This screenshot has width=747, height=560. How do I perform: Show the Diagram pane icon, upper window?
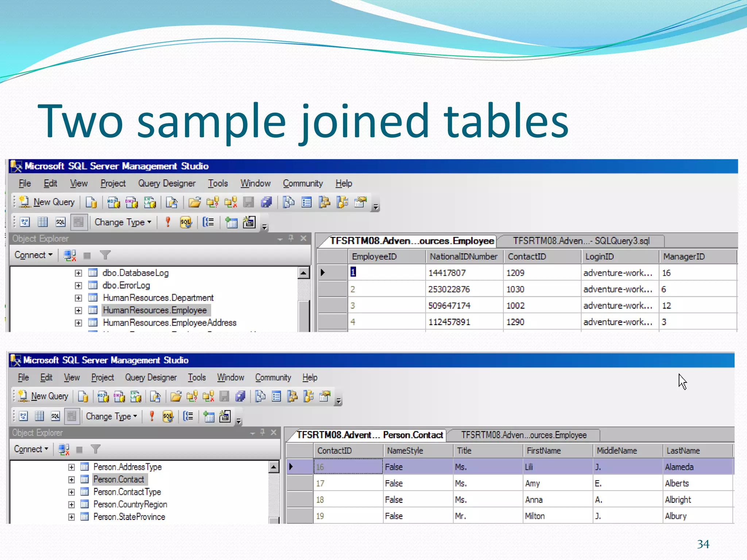pos(25,222)
